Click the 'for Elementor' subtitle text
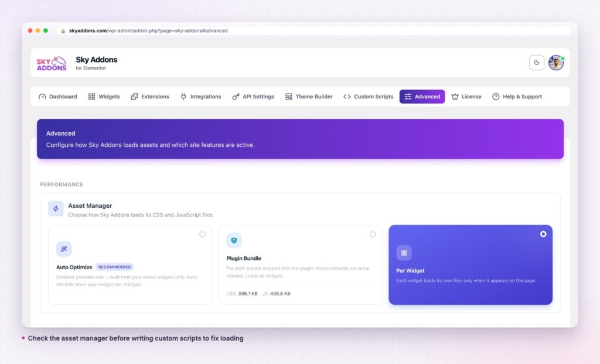This screenshot has width=600, height=364. tap(91, 68)
